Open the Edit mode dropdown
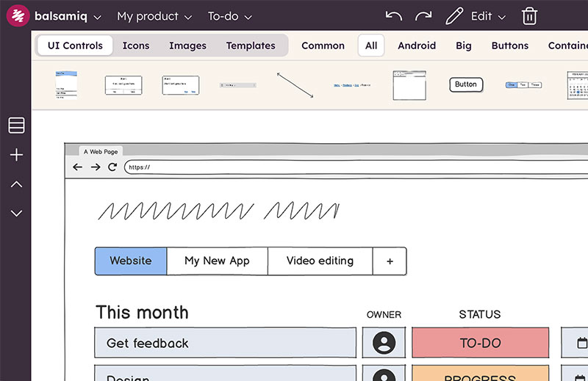Screen dimensions: 588x381 tap(488, 16)
